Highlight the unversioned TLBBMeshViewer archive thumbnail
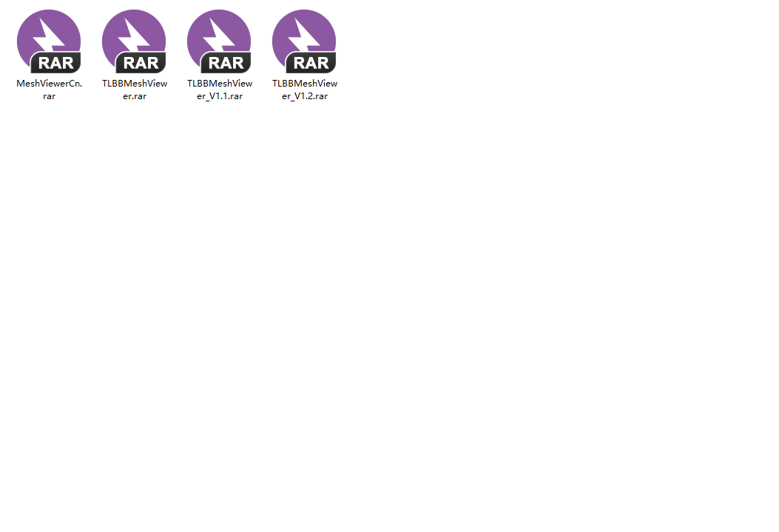 coord(134,41)
